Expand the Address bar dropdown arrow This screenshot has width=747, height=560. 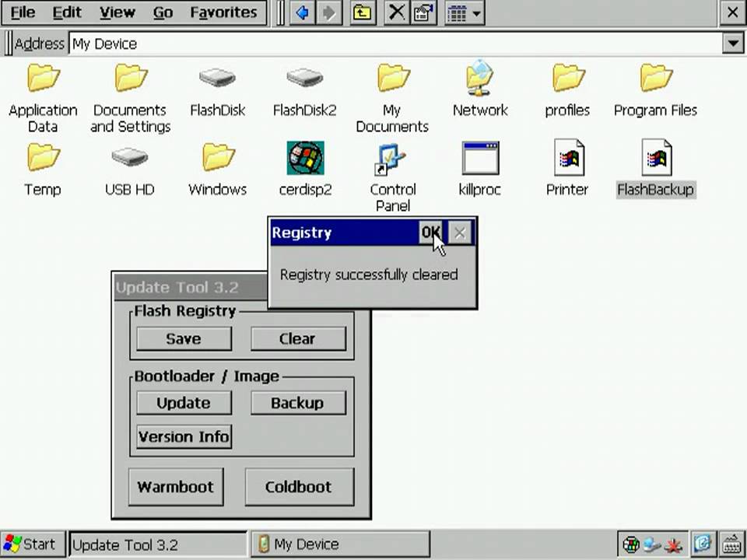click(733, 44)
